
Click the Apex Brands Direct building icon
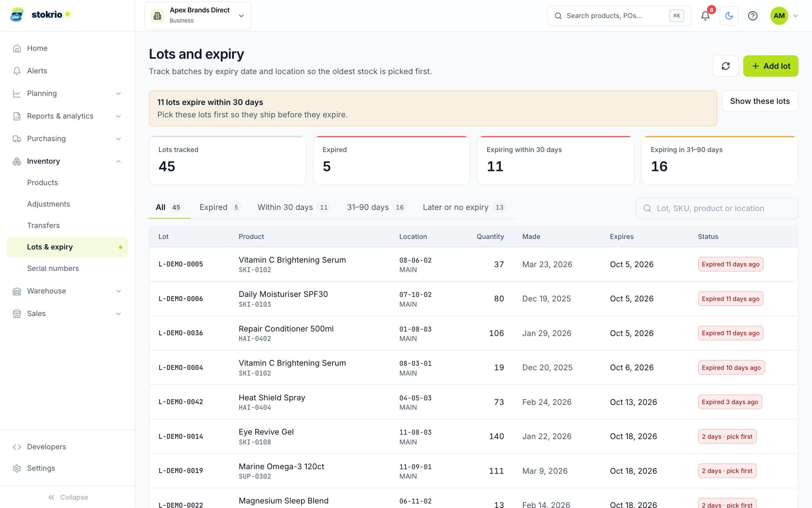click(x=158, y=16)
